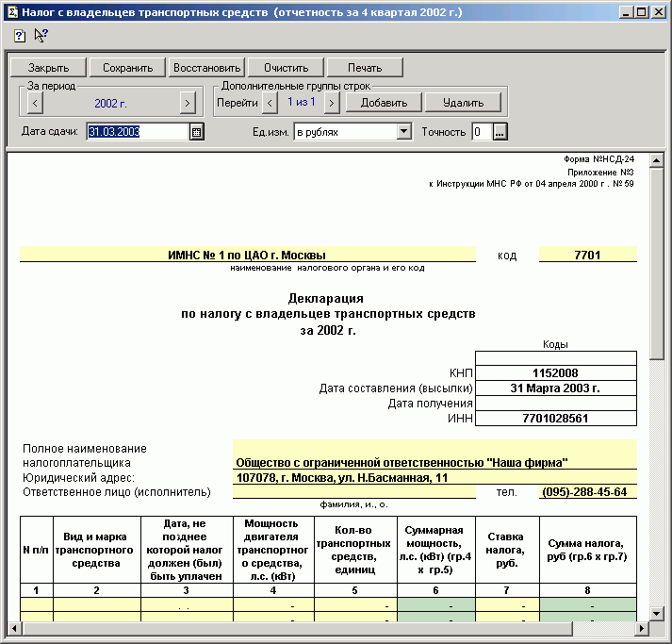Select the ИМНС № 1 по ЦАО г. Москвы cell
Viewport: 672px width, 644px height.
tap(248, 255)
